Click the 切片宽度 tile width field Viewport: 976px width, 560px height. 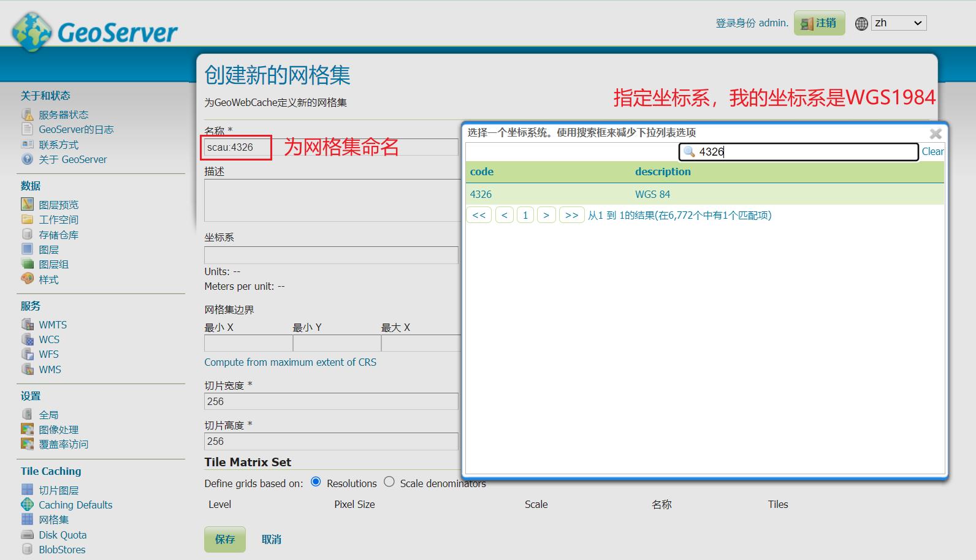(331, 401)
